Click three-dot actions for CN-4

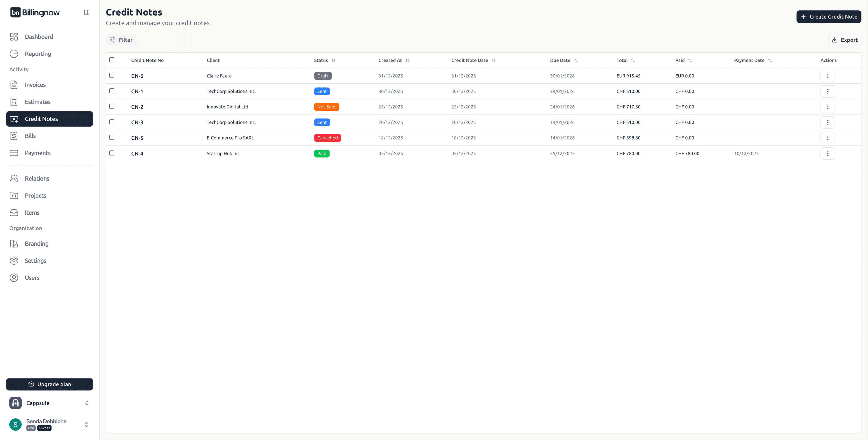(x=827, y=154)
